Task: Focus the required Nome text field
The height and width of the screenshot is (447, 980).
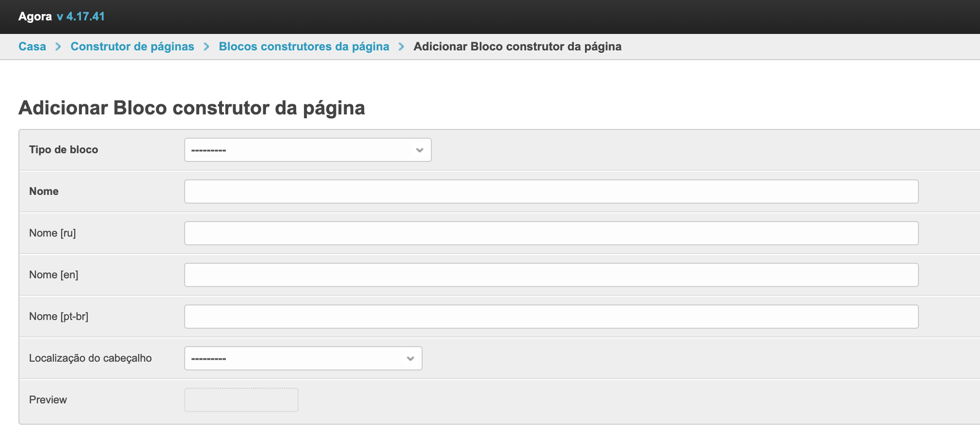Action: [x=551, y=192]
